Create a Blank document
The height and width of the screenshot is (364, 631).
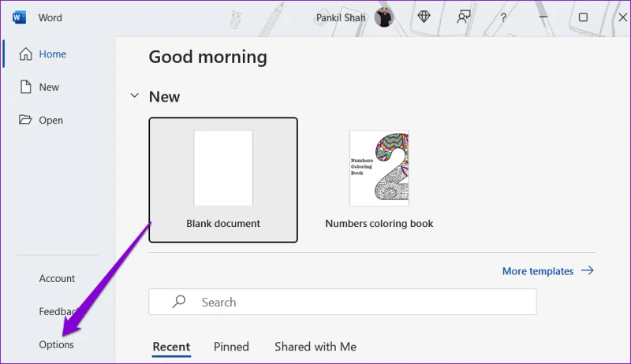click(x=223, y=180)
